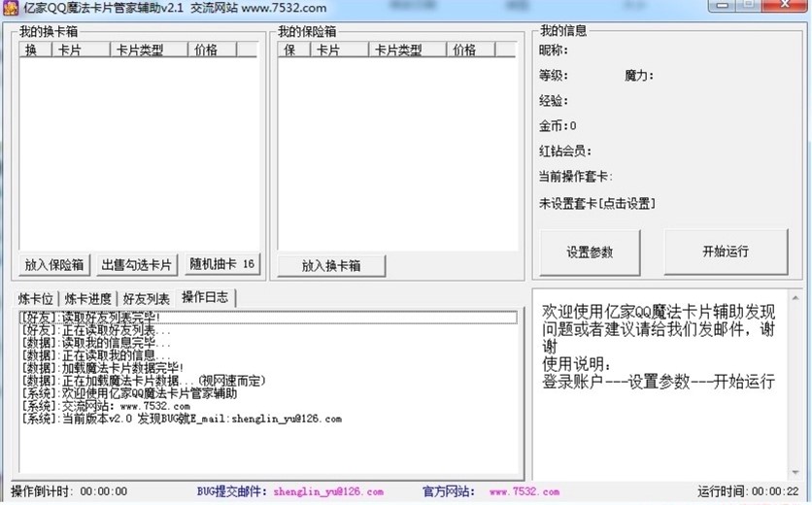This screenshot has width=812, height=505.
Task: Click 运行时间 00:00:22 in status bar
Action: (x=748, y=491)
